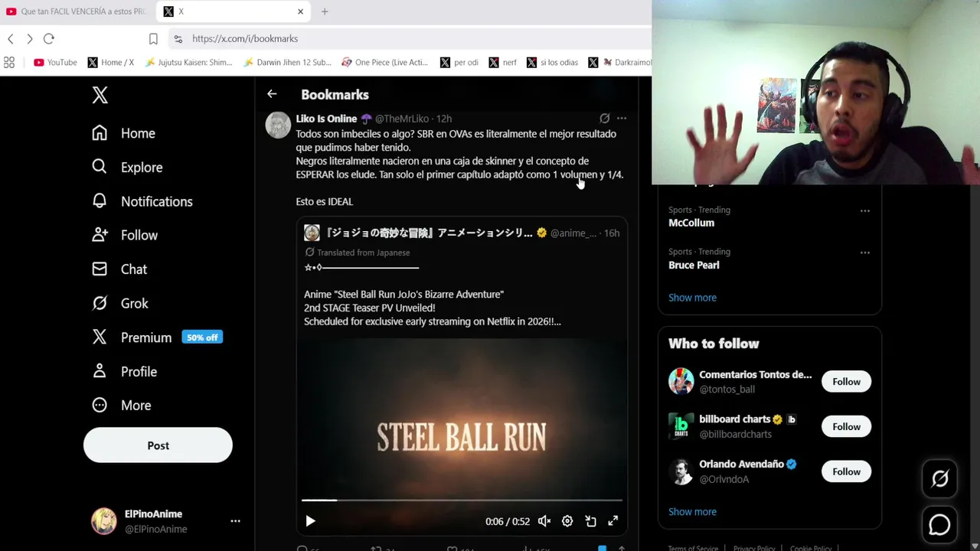Follow billboard charts
This screenshot has height=551, width=980.
click(846, 427)
